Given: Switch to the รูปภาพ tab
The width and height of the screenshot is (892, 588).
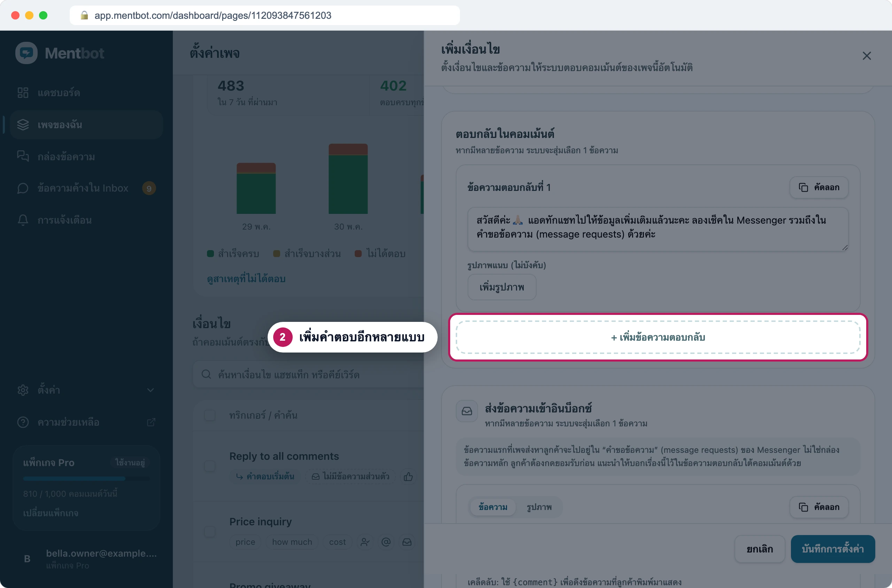Looking at the screenshot, I should coord(539,507).
